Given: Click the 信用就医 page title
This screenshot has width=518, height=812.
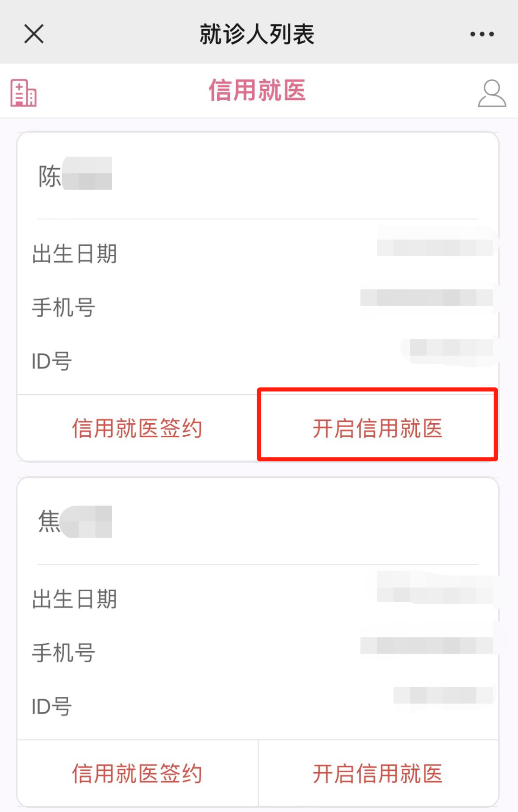Looking at the screenshot, I should tap(259, 91).
